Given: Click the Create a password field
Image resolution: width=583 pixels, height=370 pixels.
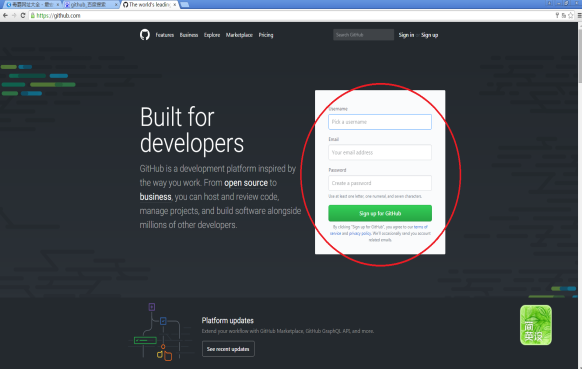Looking at the screenshot, I should (380, 183).
